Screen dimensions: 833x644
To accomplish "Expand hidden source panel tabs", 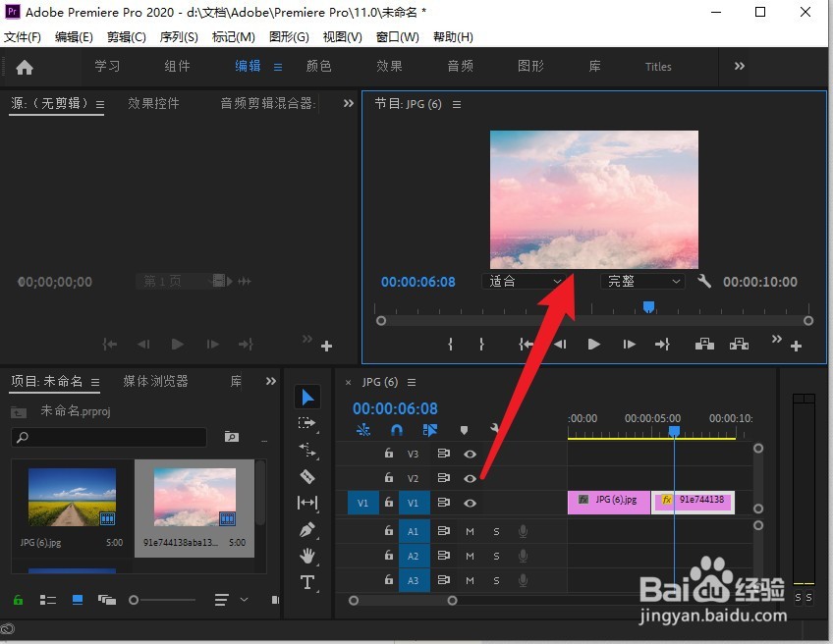I will (x=348, y=103).
